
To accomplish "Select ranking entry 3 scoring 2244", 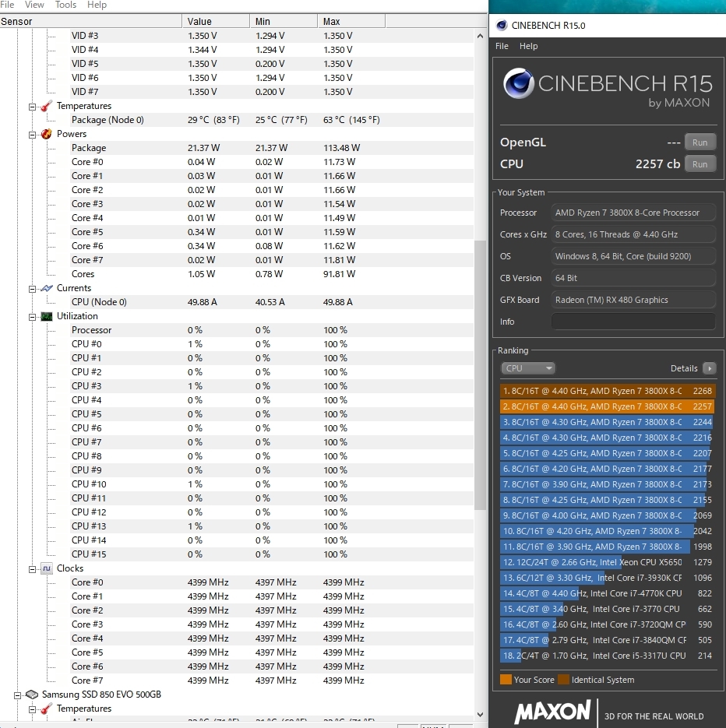I will (x=607, y=422).
